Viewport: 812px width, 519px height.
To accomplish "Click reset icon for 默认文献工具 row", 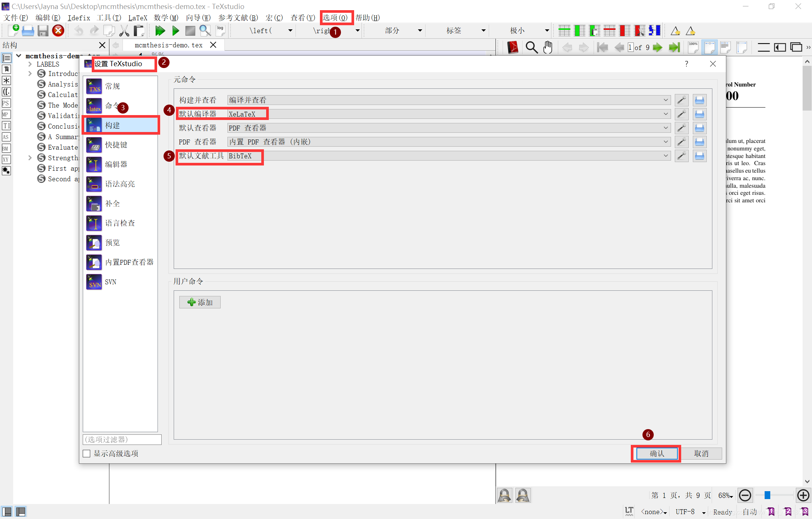I will pos(699,156).
